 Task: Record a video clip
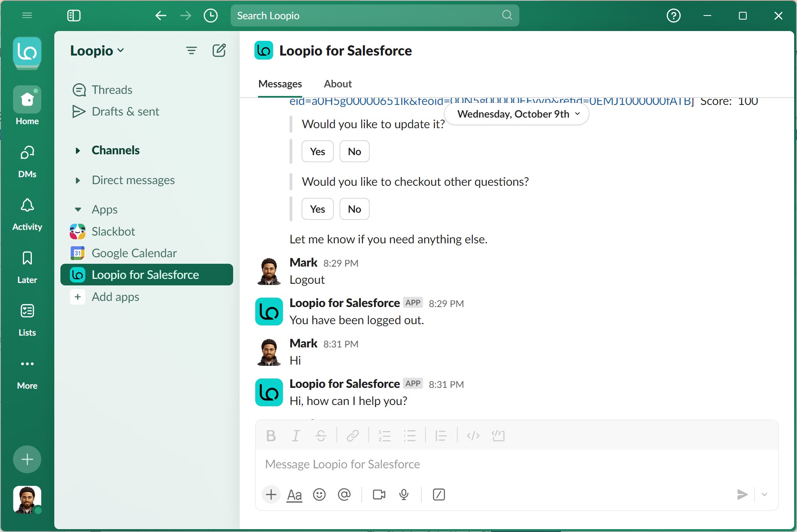[x=379, y=495]
